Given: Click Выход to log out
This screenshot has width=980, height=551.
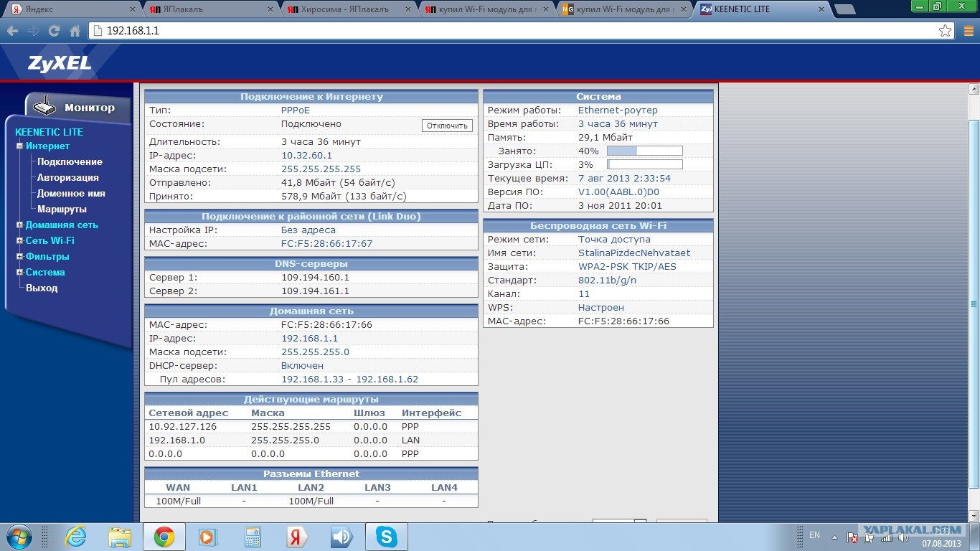Looking at the screenshot, I should 42,288.
